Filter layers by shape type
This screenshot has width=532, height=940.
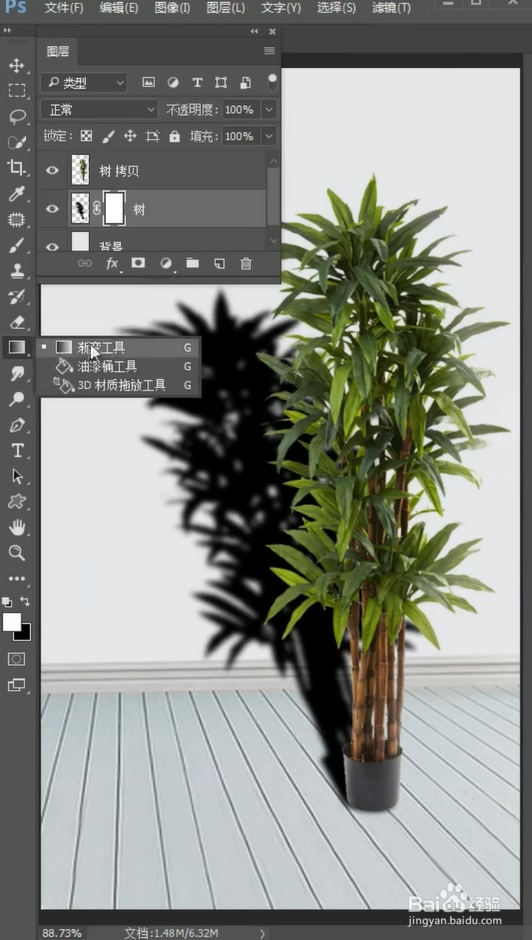pos(221,83)
